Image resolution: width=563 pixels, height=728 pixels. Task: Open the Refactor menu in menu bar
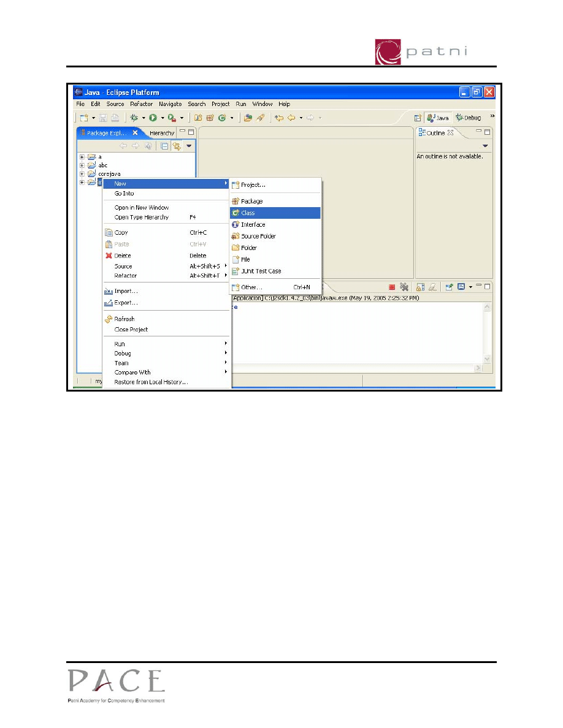click(x=141, y=104)
